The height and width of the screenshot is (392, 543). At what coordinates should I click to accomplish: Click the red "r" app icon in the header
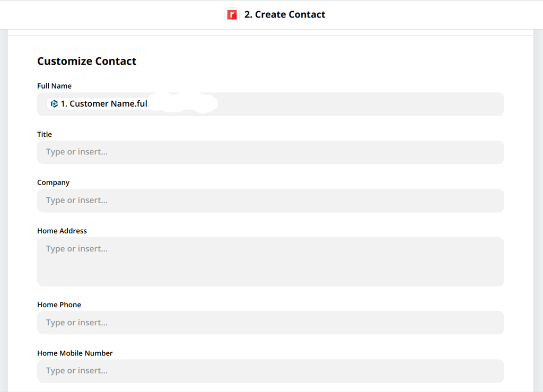pyautogui.click(x=232, y=14)
